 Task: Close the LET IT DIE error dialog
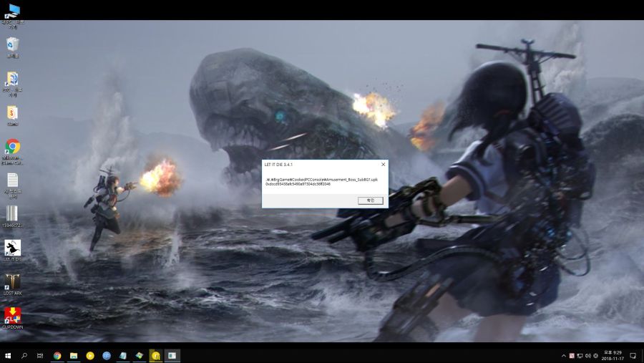383,164
